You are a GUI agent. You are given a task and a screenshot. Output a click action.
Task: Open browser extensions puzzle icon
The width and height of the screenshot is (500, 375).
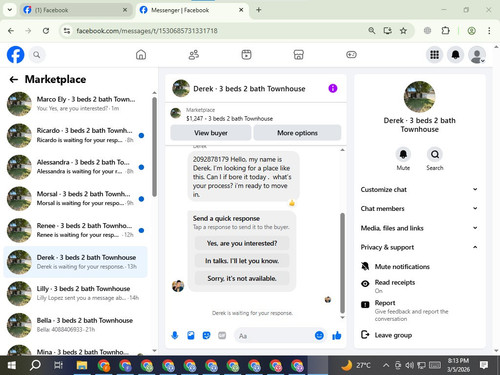click(x=446, y=31)
